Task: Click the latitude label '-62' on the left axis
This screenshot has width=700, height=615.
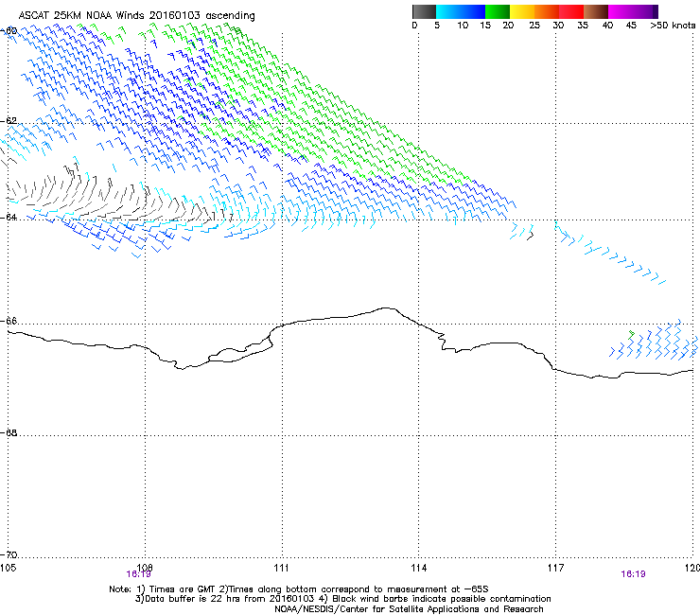Action: 9,121
